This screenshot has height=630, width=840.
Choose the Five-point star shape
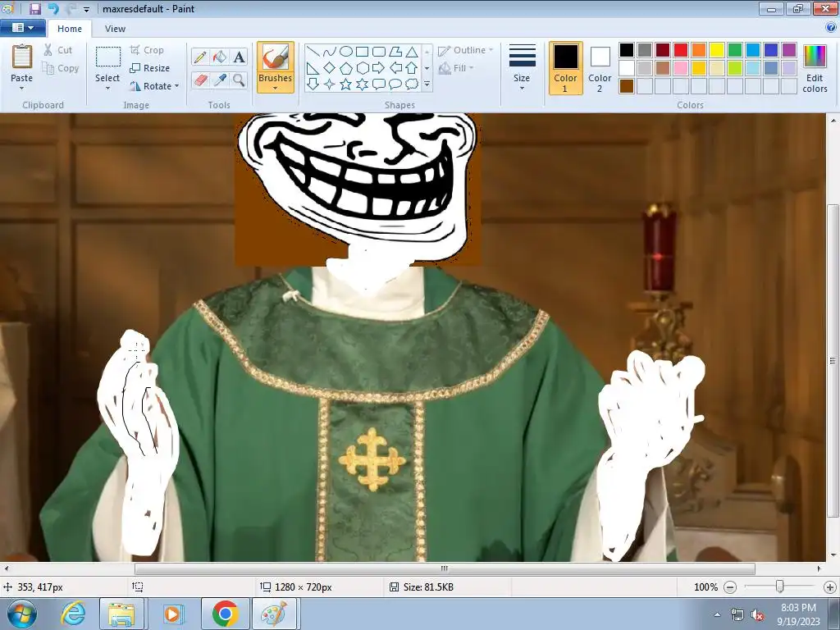[x=346, y=84]
